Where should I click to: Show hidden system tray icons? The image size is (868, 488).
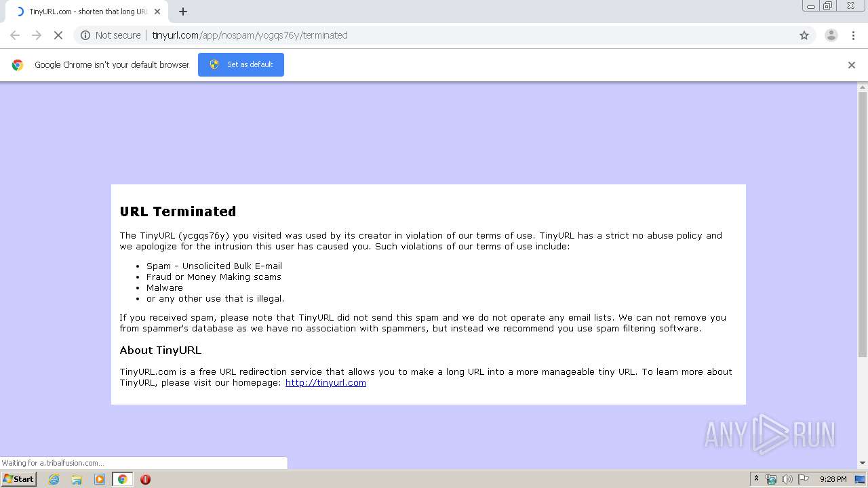757,479
